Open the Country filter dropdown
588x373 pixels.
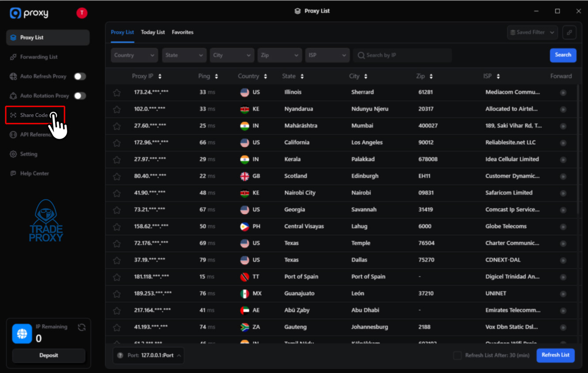tap(134, 55)
